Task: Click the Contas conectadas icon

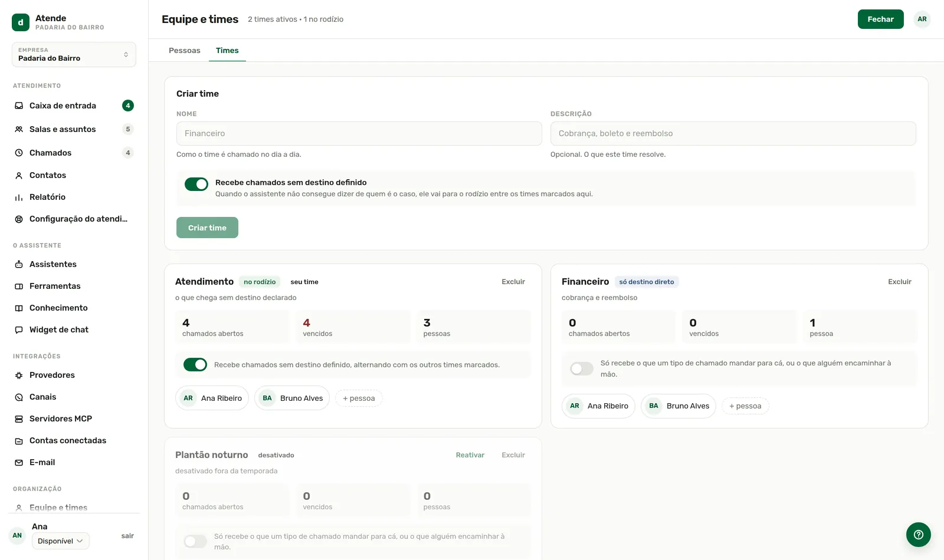Action: pyautogui.click(x=19, y=440)
